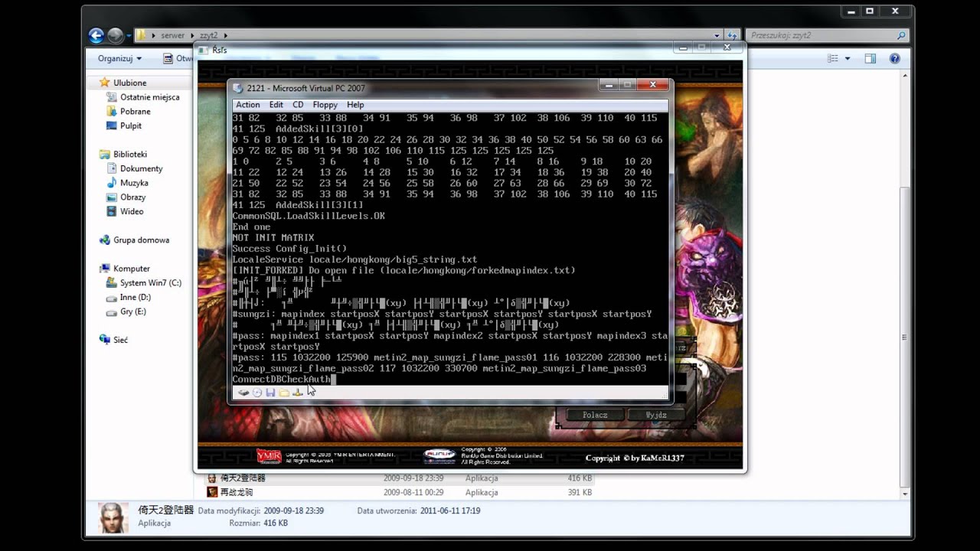This screenshot has width=980, height=551.
Task: Select Pulpit in the sidebar
Action: coord(131,126)
